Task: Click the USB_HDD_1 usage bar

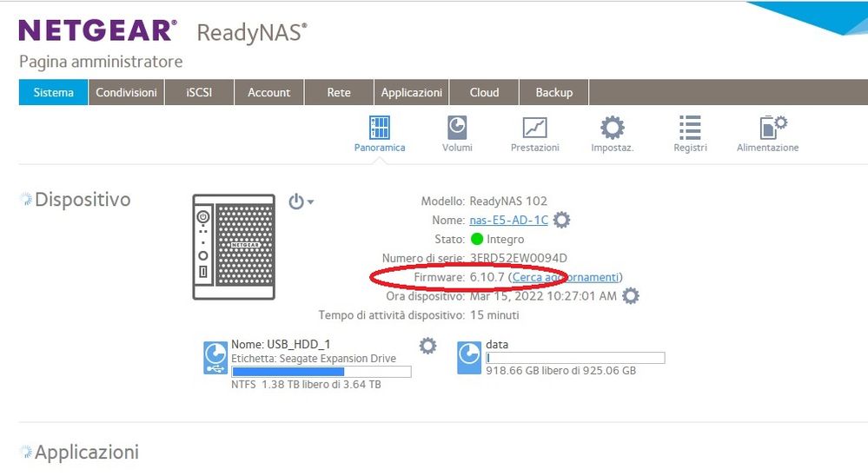Action: 321,372
